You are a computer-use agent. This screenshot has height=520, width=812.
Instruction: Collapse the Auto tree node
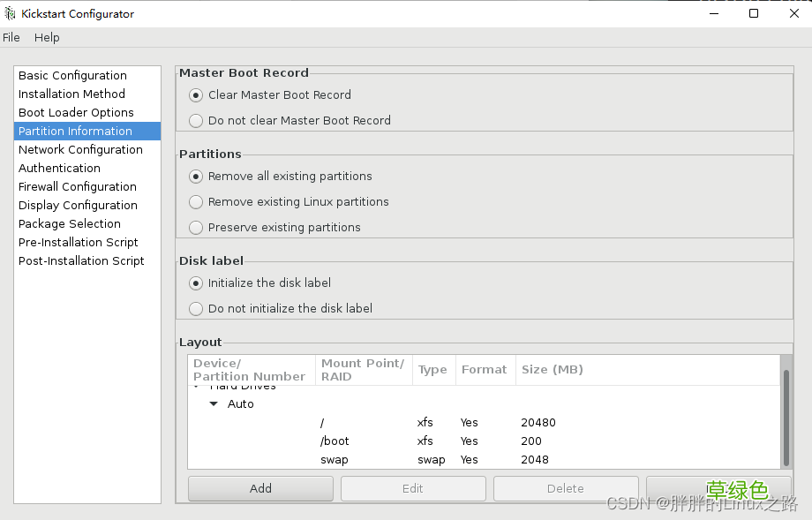(214, 404)
